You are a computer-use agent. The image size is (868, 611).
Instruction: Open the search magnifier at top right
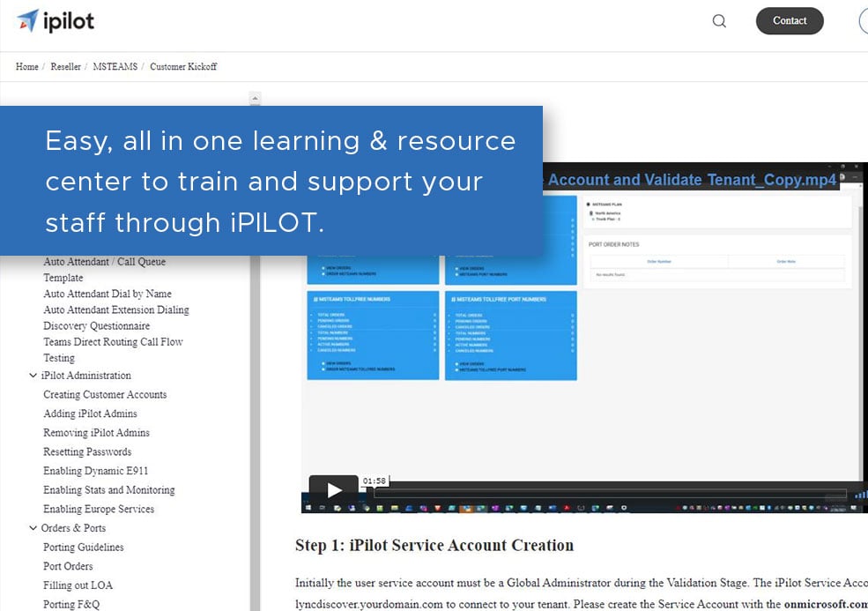[718, 20]
